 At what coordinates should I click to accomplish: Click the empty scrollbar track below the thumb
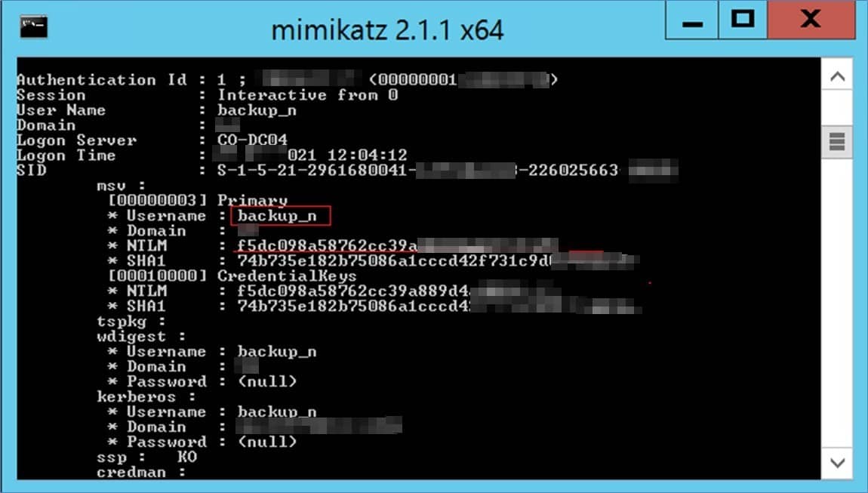[837, 303]
